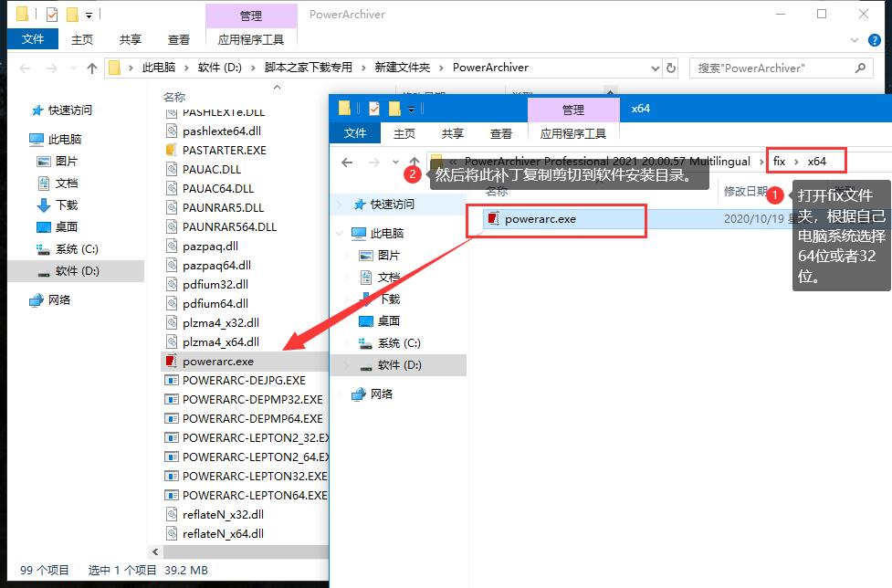Viewport: 892px width, 588px height.
Task: Select reflateN_x64.dll file
Action: 223,533
